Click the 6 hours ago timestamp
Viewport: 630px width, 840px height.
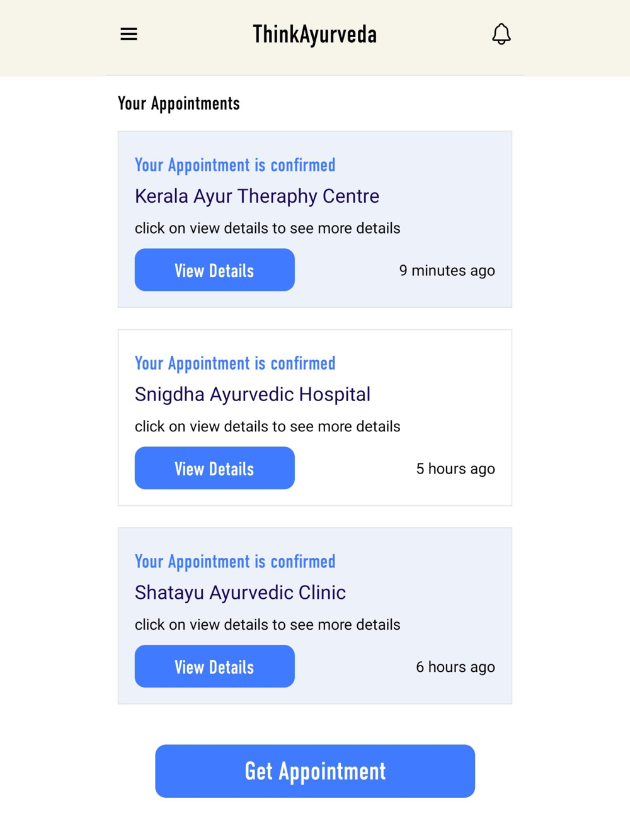[455, 667]
